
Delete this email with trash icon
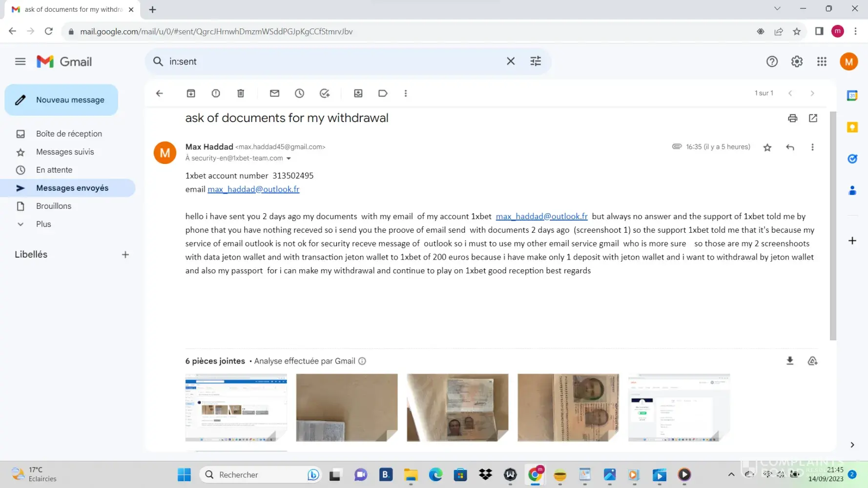click(241, 93)
